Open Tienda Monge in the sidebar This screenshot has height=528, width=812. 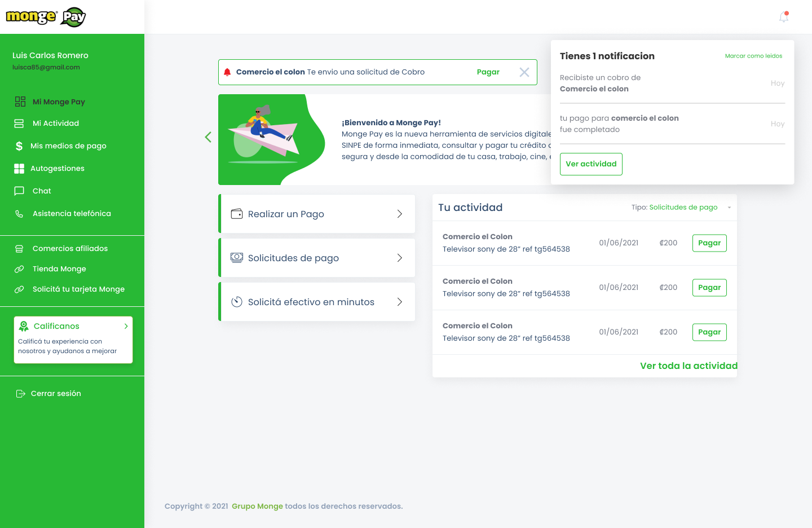59,269
